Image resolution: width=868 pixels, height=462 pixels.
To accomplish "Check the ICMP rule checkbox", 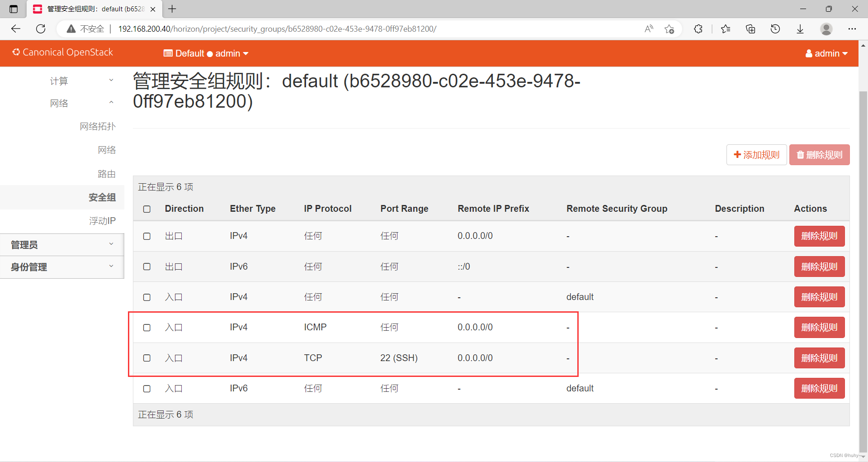I will pyautogui.click(x=147, y=328).
